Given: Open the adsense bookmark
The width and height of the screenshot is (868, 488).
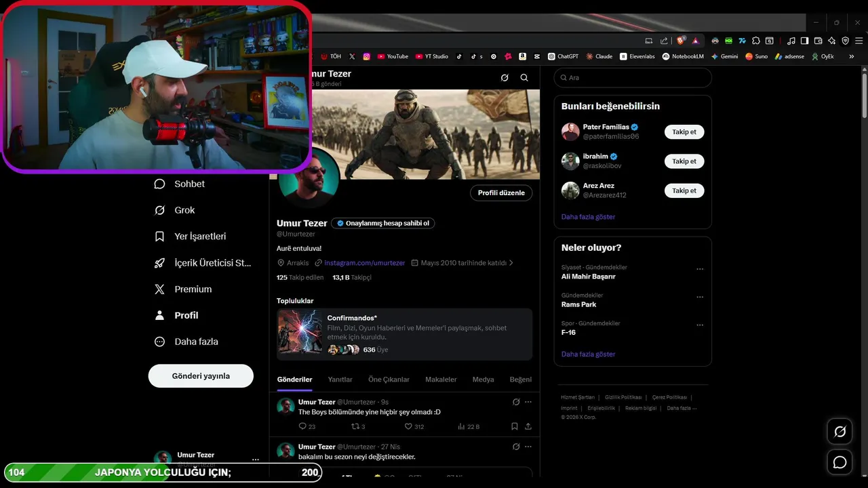Looking at the screenshot, I should coord(789,56).
